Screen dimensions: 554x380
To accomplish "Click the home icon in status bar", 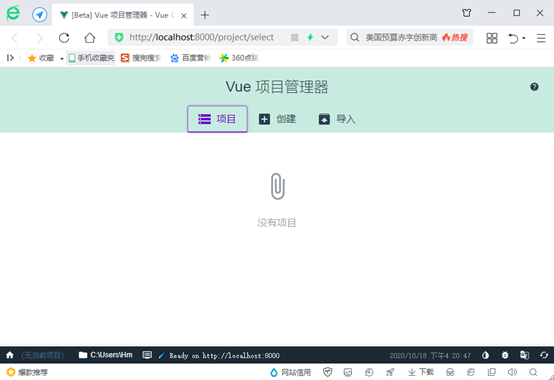I will (10, 355).
